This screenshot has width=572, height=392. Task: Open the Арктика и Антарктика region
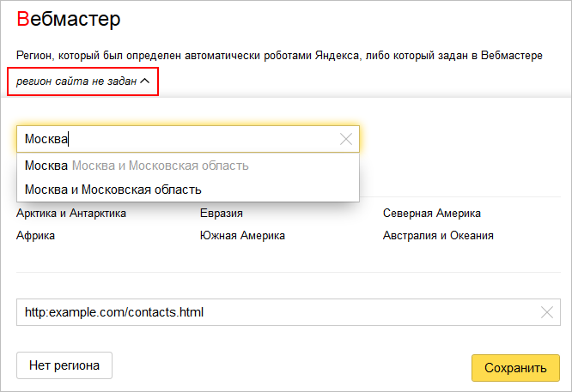pyautogui.click(x=71, y=213)
